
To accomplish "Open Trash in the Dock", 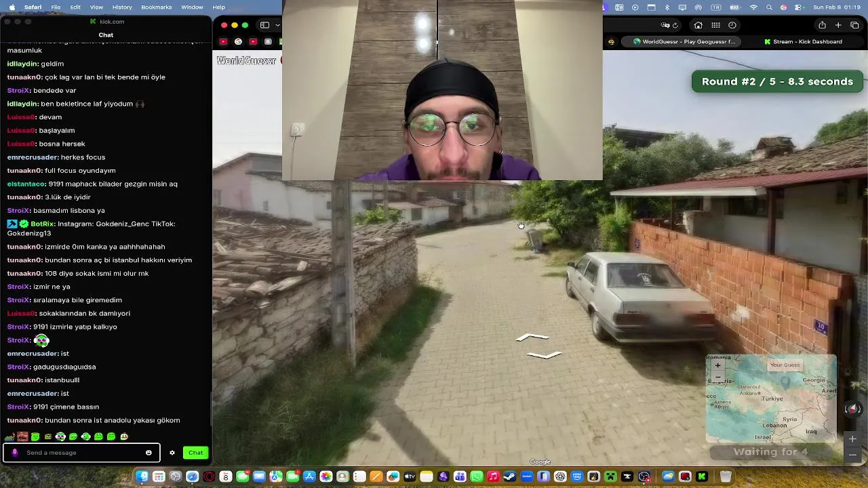I will 726,477.
